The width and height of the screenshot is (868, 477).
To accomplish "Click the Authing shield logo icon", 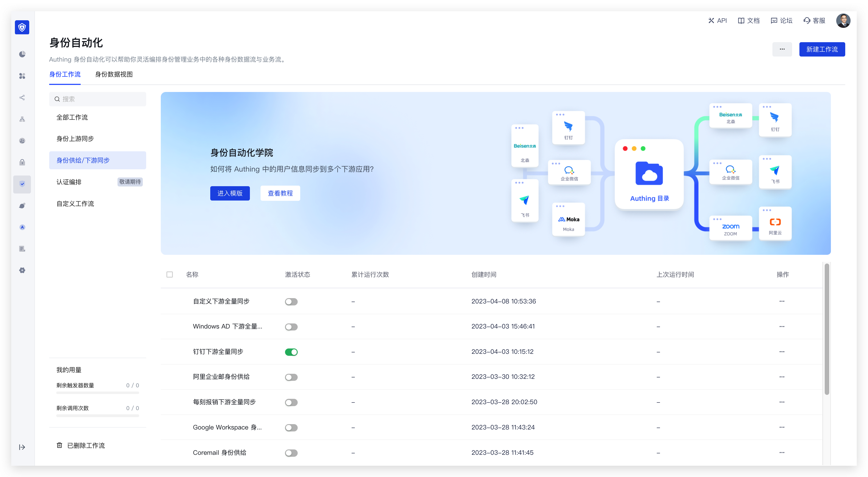I will click(x=22, y=27).
